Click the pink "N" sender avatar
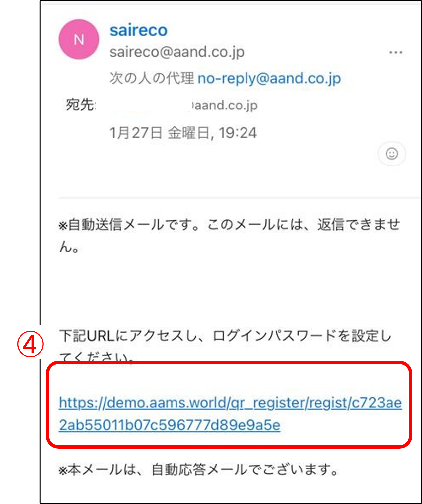Image resolution: width=422 pixels, height=504 pixels. (79, 39)
